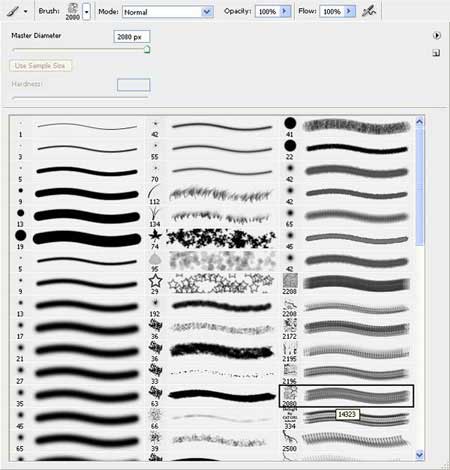Click the Use Sample Size button
This screenshot has height=470, width=450.
click(40, 66)
